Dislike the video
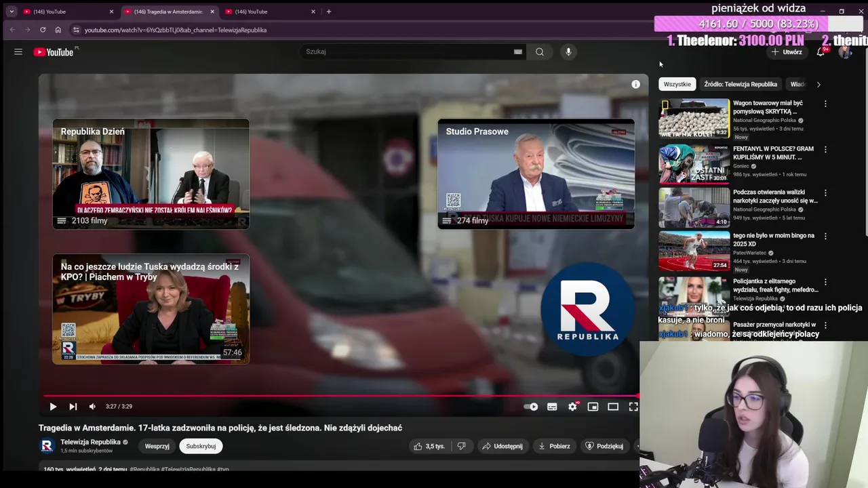Image resolution: width=868 pixels, height=488 pixels. click(461, 446)
